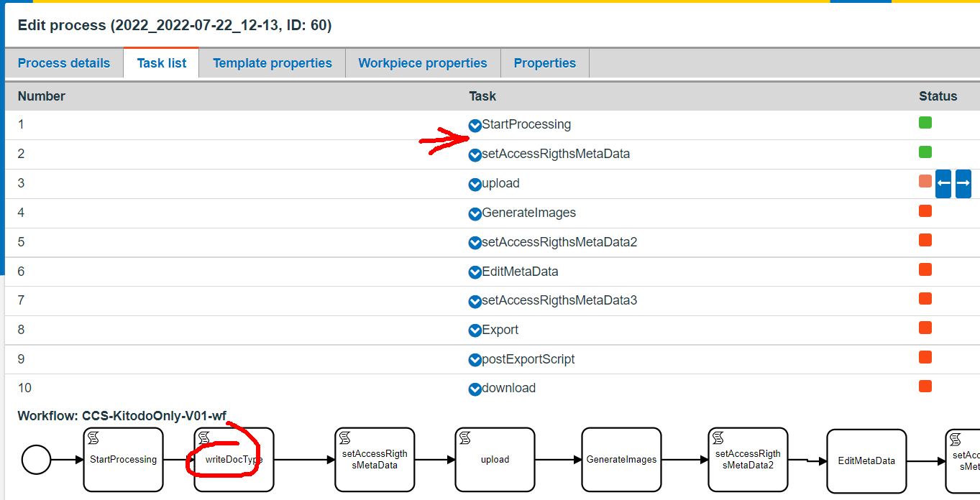Viewport: 980px width, 500px height.
Task: Move upload task back using the left arrow button
Action: (x=943, y=184)
